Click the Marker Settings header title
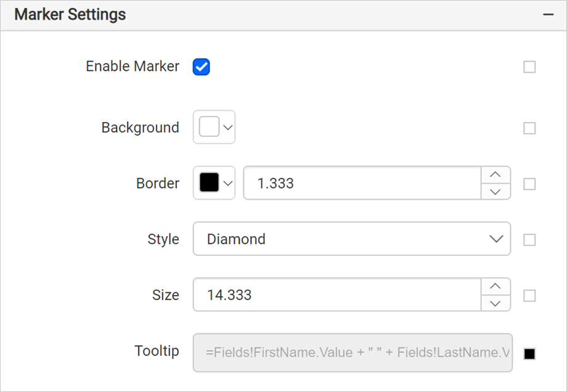Viewport: 567px width, 392px height. (x=70, y=15)
